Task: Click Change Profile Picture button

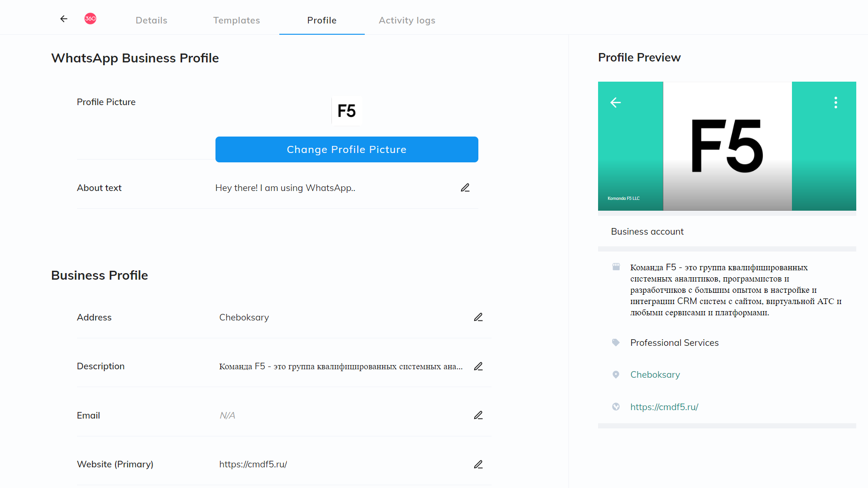Action: pos(347,149)
